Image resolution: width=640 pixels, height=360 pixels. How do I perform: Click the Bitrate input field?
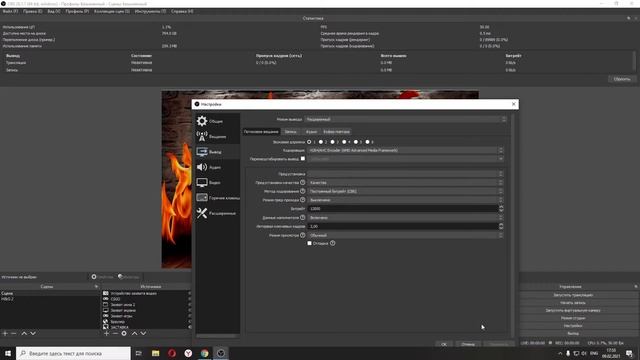(x=403, y=209)
